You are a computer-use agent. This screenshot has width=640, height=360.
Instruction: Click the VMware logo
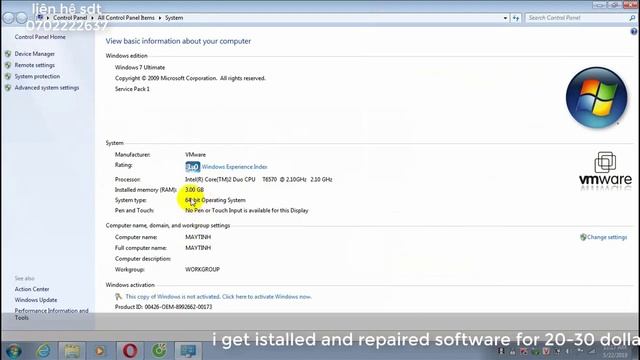(x=605, y=171)
